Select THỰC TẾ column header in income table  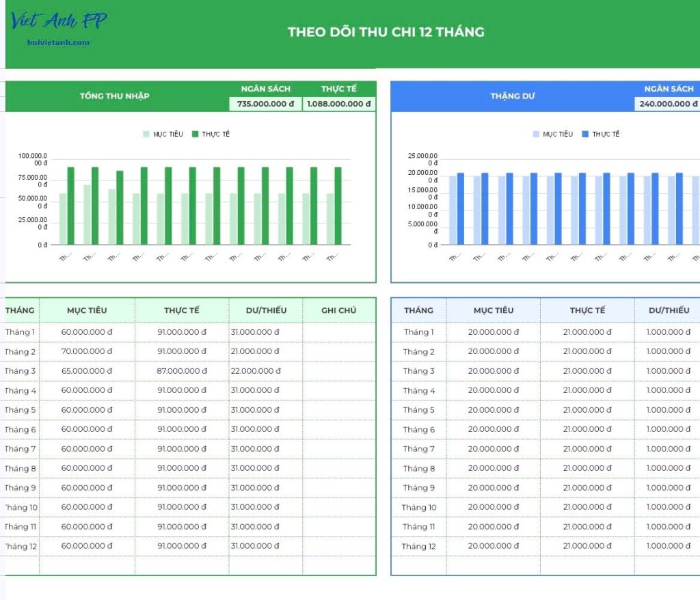coord(182,310)
